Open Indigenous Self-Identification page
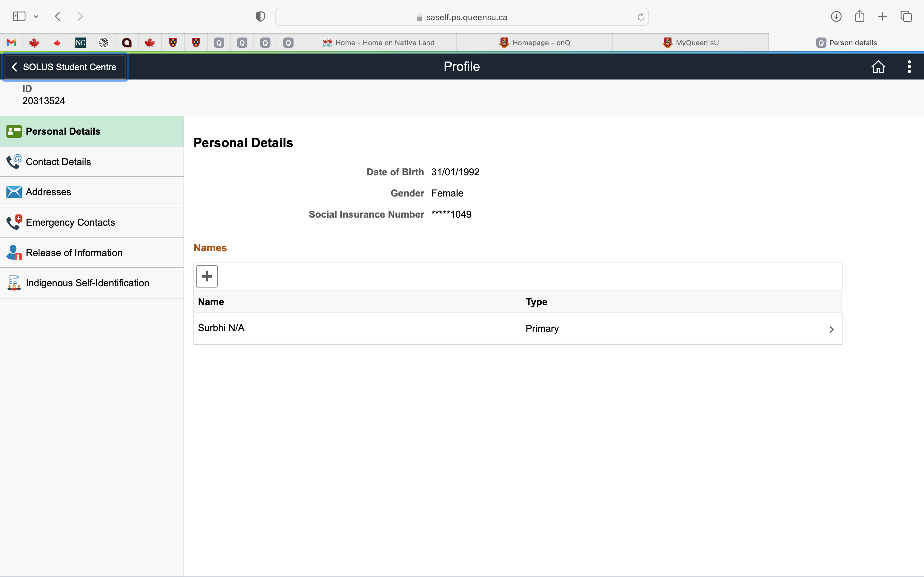The width and height of the screenshot is (924, 577). (x=87, y=283)
